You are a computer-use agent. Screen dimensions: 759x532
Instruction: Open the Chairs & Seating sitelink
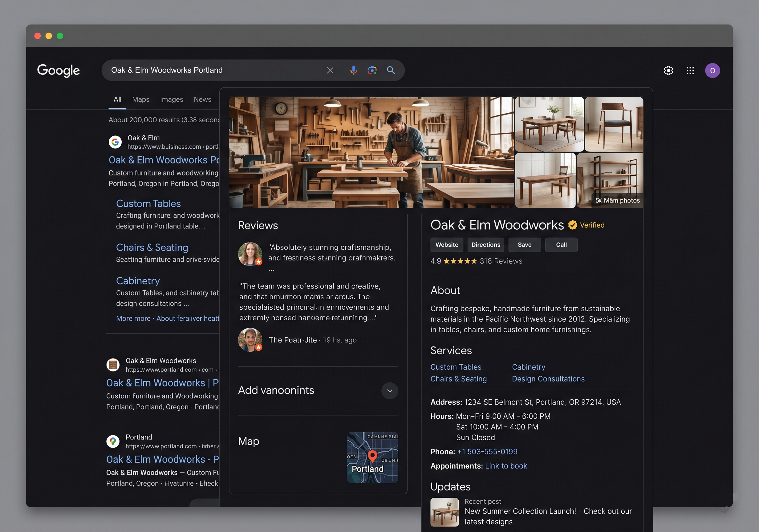tap(152, 248)
